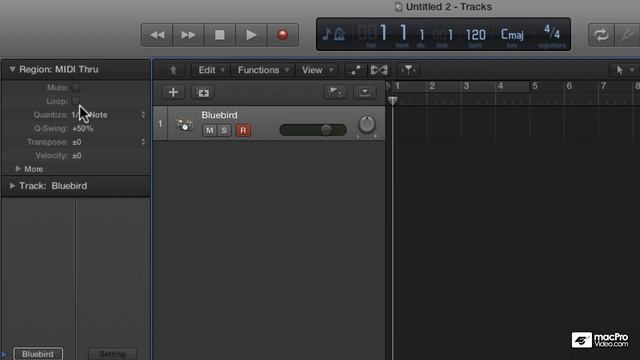Click the Stop transport button
This screenshot has height=360, width=640.
tap(220, 35)
